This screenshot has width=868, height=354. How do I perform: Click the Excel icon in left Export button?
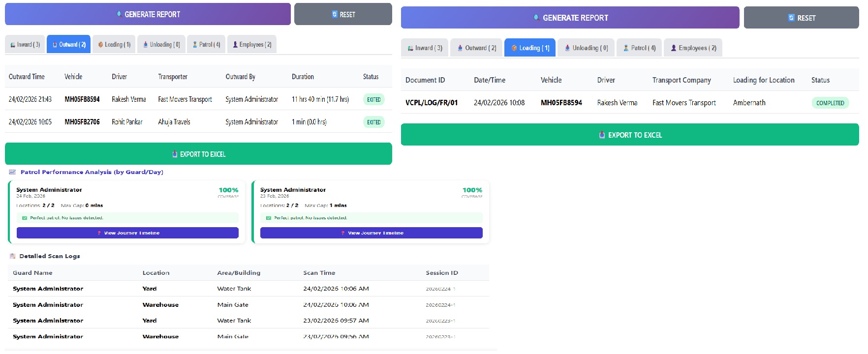(175, 154)
